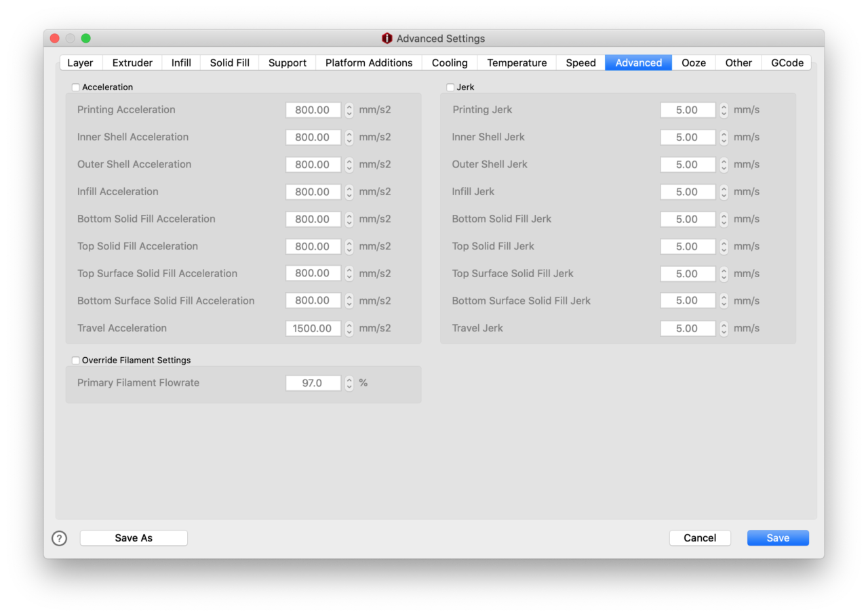Click the Infill Jerk stepper arrows

[x=724, y=192]
